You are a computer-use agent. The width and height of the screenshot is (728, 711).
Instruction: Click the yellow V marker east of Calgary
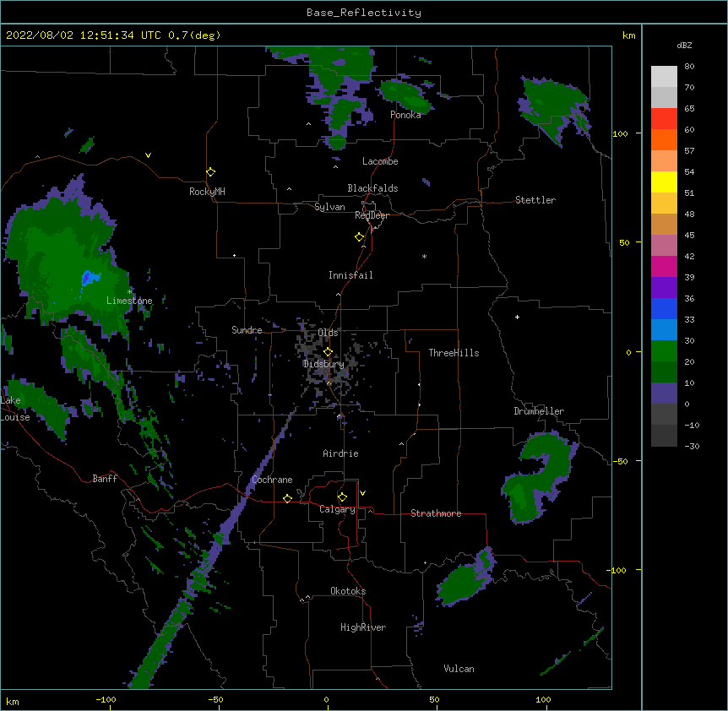coord(362,493)
